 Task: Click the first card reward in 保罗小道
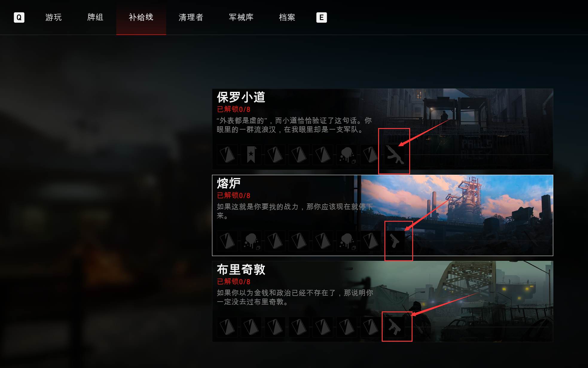tap(227, 155)
